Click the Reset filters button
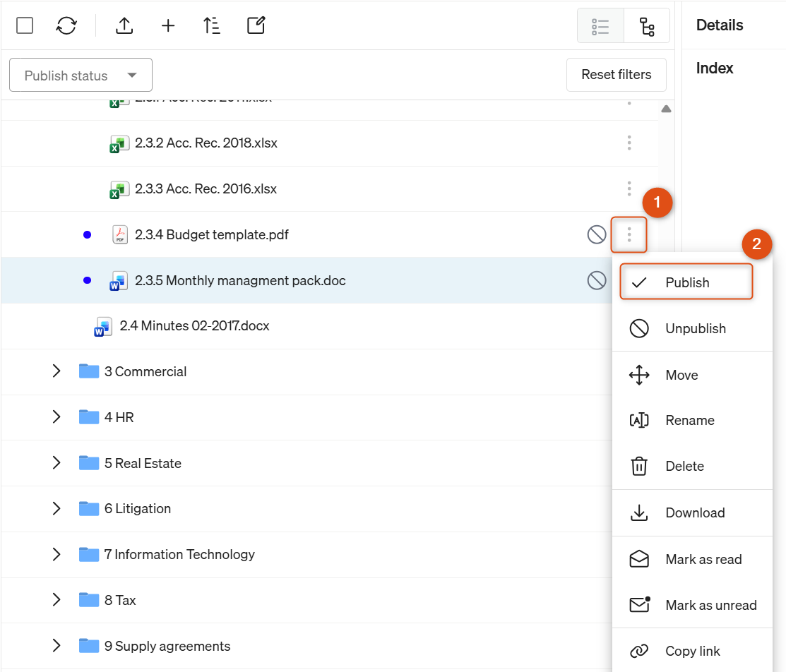This screenshot has width=786, height=672. 616,75
